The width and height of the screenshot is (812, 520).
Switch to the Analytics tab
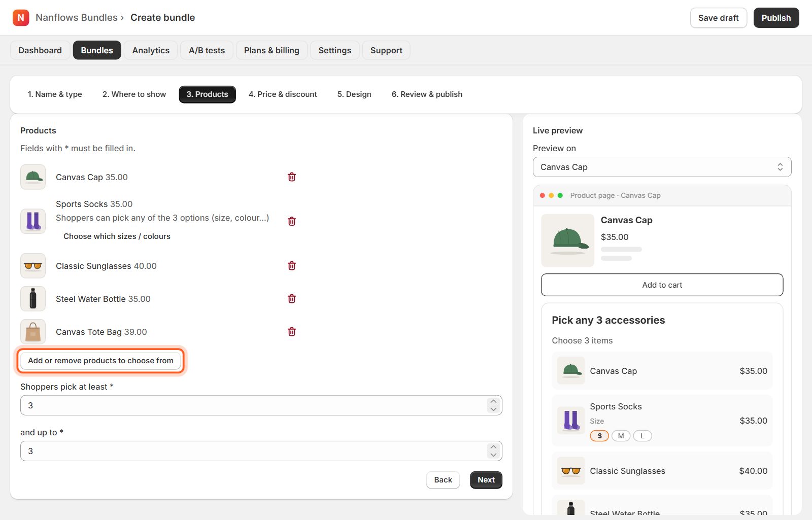151,50
